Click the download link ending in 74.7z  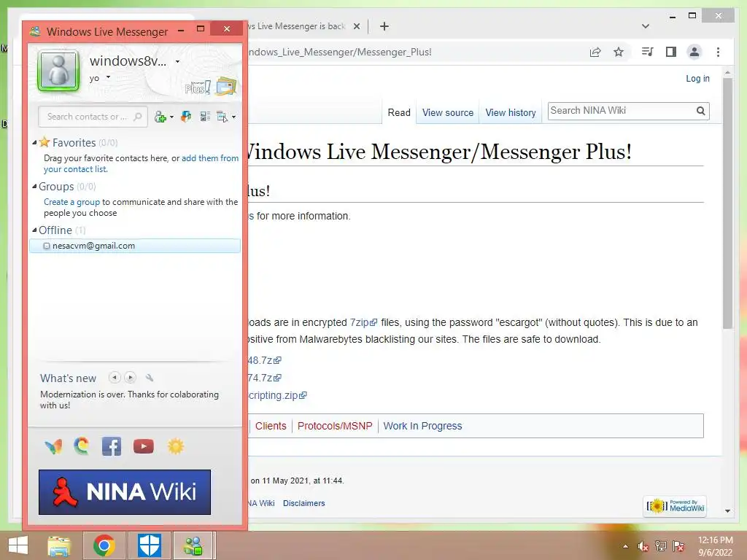click(264, 378)
